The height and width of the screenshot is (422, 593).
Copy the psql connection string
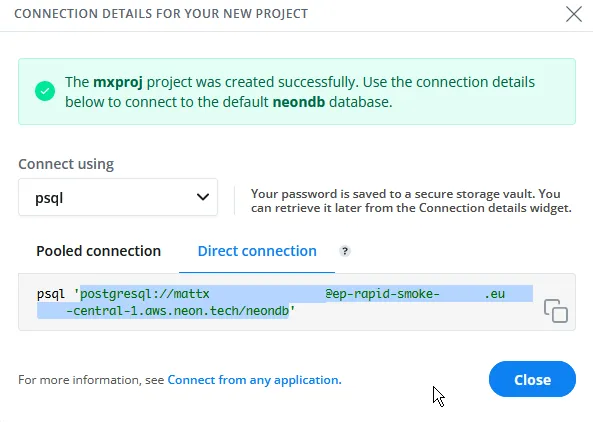(556, 310)
